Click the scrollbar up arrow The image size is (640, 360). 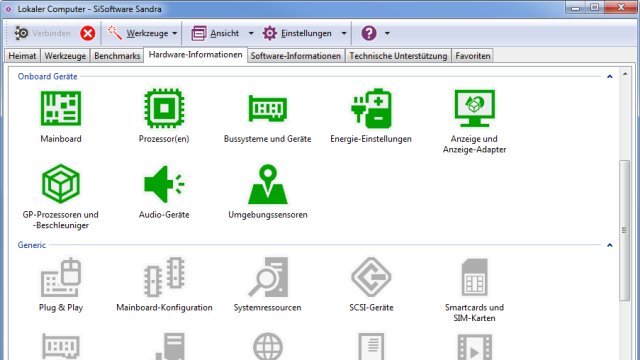(x=625, y=74)
